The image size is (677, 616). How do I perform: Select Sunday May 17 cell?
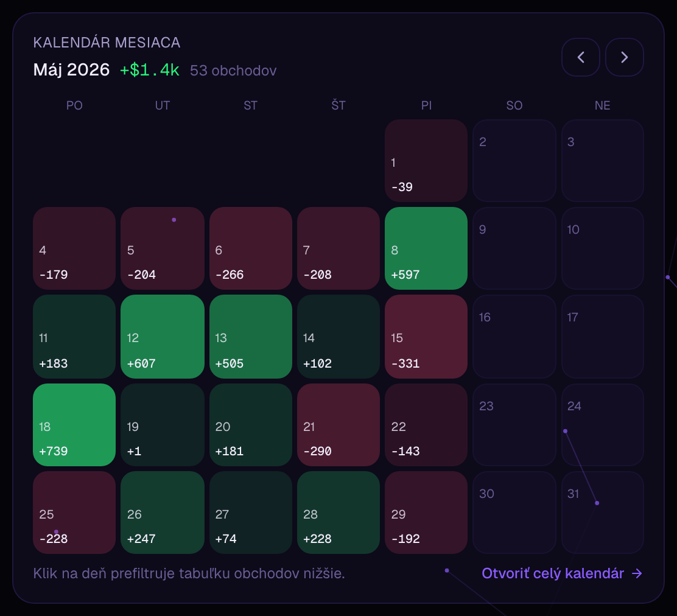pyautogui.click(x=602, y=337)
